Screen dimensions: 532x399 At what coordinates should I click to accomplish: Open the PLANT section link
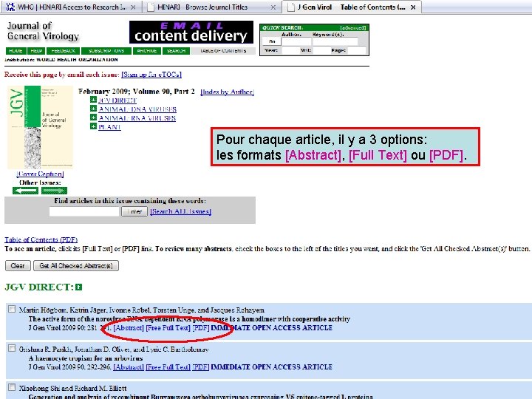pyautogui.click(x=109, y=127)
